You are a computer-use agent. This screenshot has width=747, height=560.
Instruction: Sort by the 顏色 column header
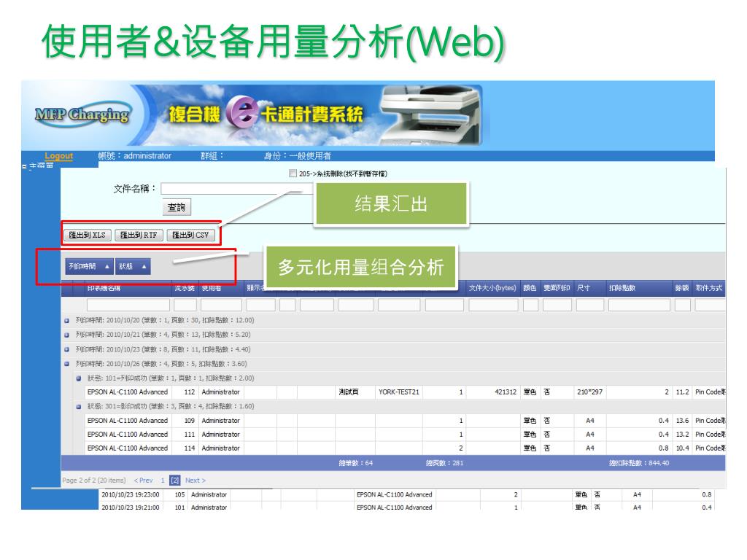coord(530,288)
